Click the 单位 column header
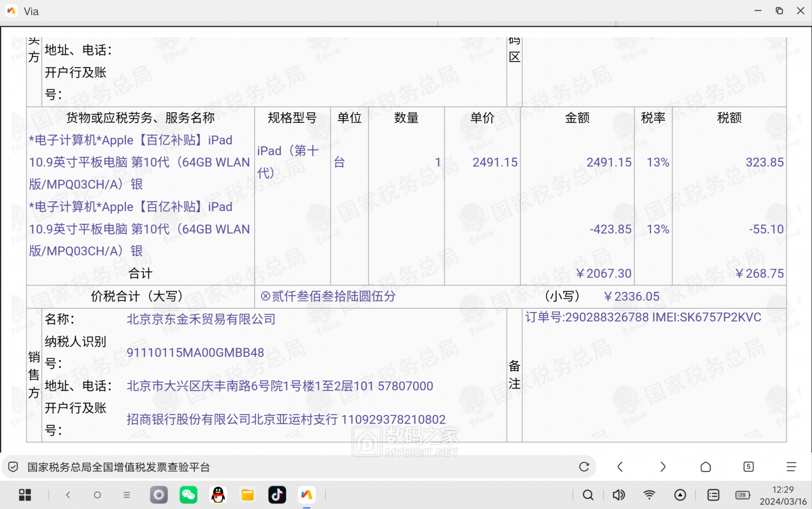Screen dimensions: 812x509 point(350,118)
